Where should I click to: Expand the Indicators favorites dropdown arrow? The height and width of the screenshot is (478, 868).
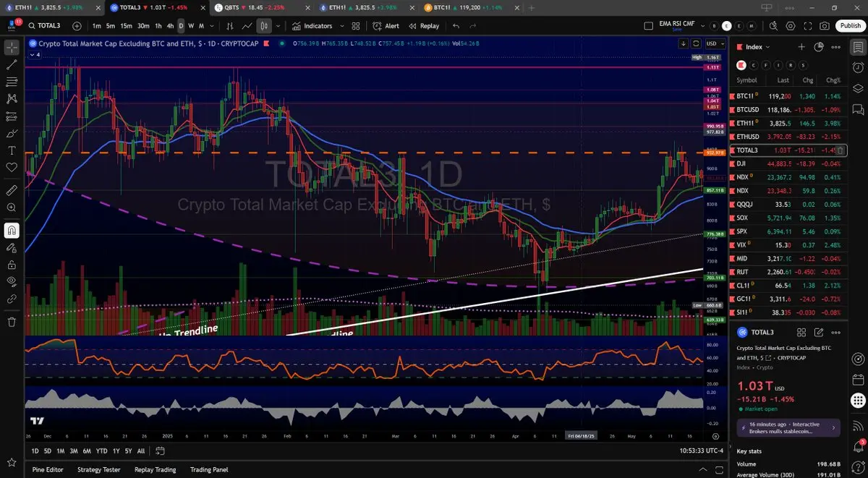[x=341, y=25]
